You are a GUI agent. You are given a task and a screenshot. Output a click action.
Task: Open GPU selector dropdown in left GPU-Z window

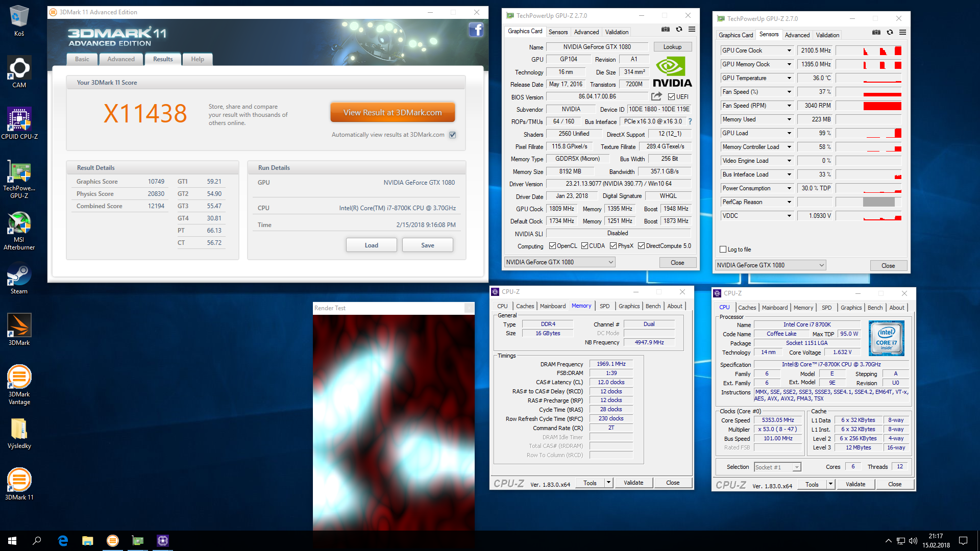[x=559, y=262]
